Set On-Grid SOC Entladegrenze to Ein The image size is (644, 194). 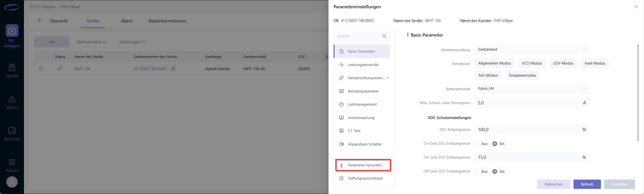[495, 144]
